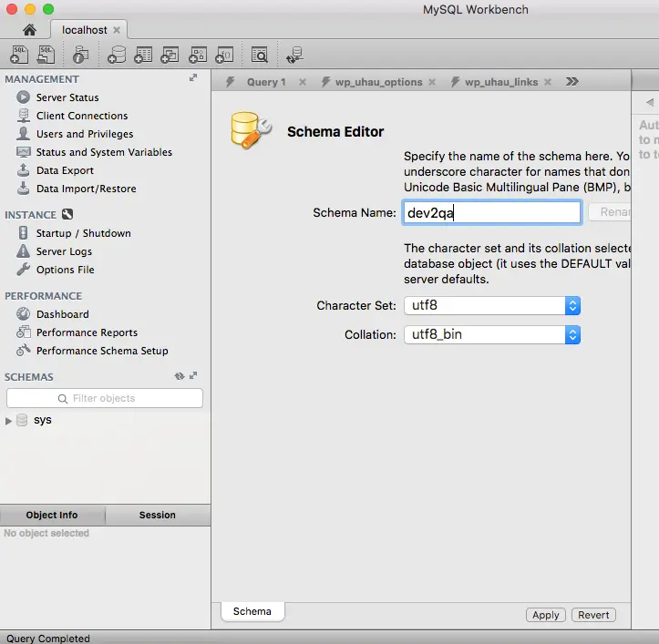Search table data toolbar icon

[x=260, y=55]
